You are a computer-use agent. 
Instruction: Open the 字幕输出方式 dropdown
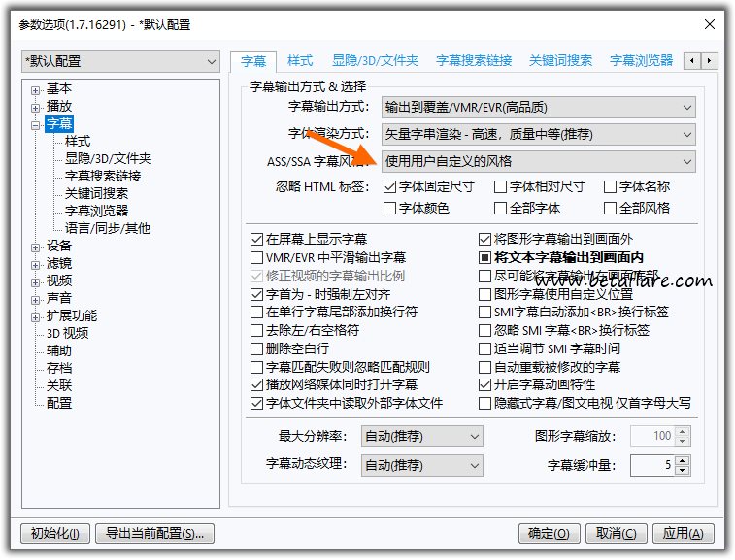pyautogui.click(x=538, y=107)
